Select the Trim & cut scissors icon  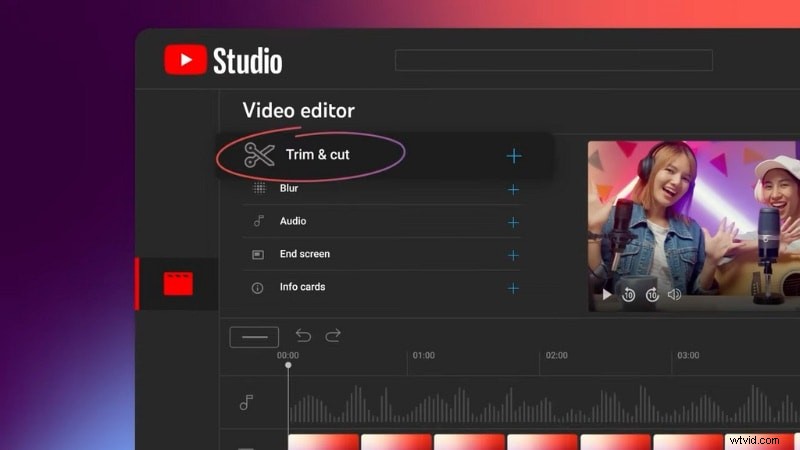(259, 155)
